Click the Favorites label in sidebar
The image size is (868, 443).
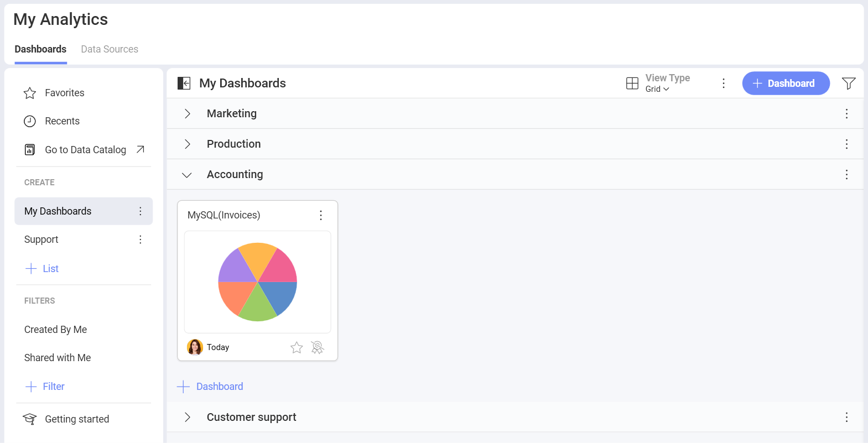[65, 93]
